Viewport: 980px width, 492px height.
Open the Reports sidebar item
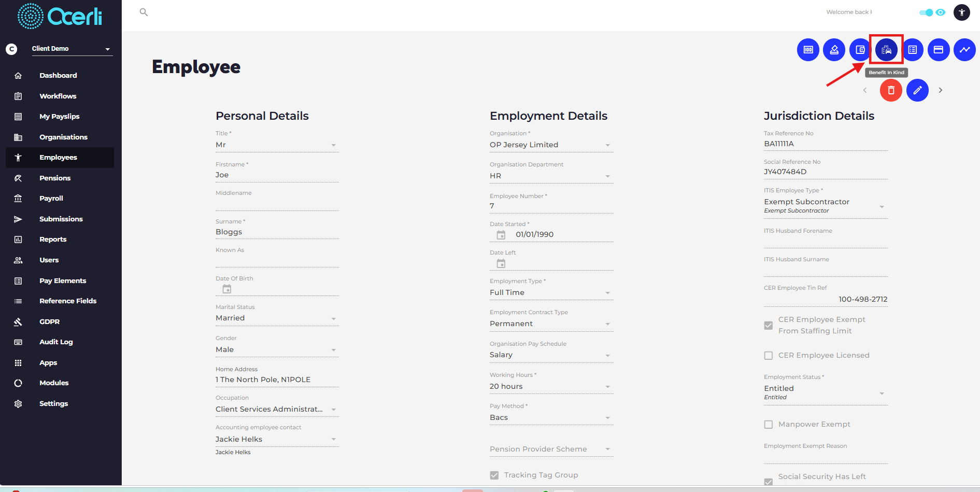[60, 240]
